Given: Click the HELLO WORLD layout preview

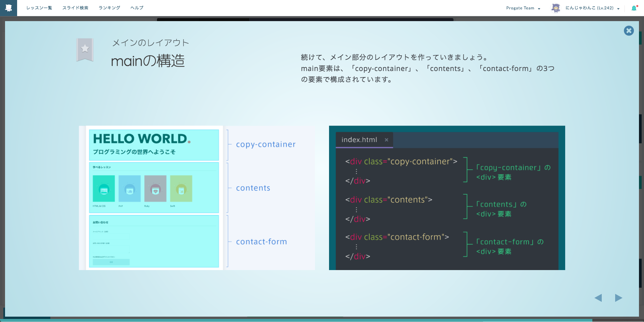Looking at the screenshot, I should [154, 145].
